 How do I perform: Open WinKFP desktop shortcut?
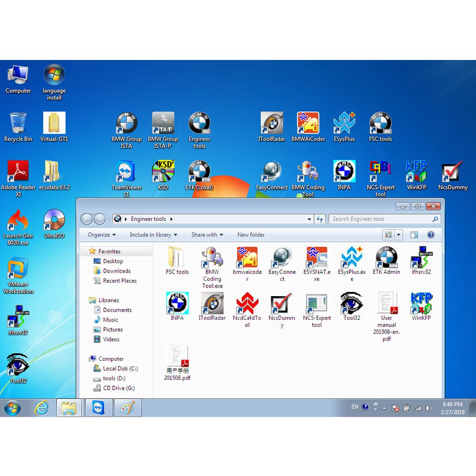(416, 175)
